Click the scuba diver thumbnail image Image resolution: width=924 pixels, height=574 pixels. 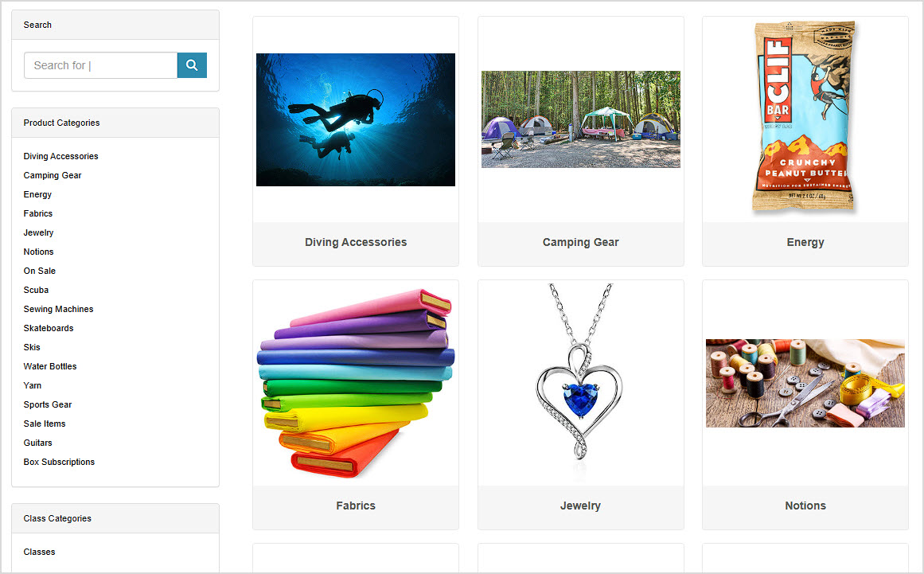point(356,119)
